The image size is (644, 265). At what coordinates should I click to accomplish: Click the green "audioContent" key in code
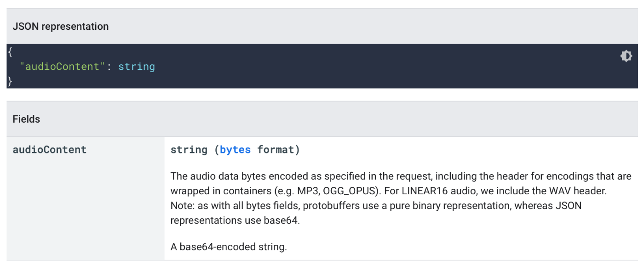62,67
